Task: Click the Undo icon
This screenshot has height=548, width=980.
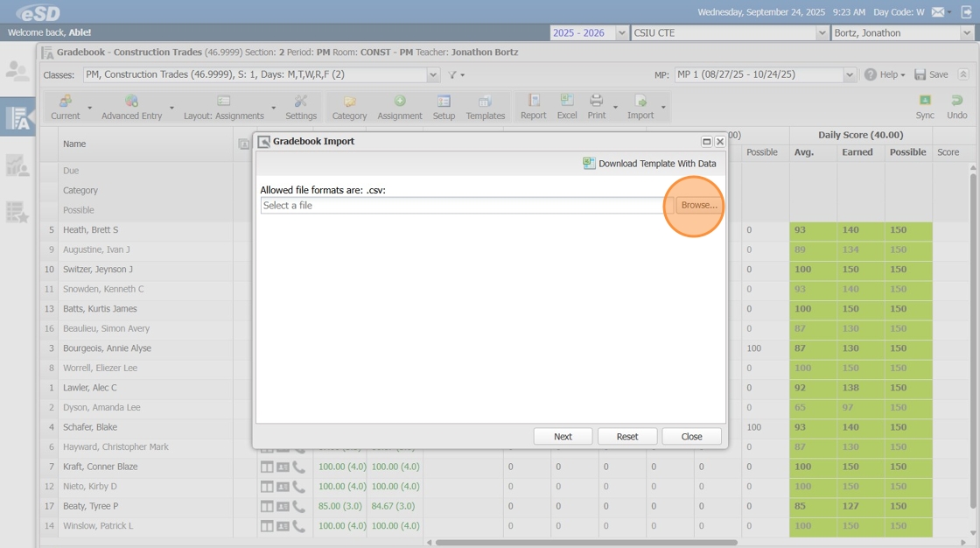Action: pyautogui.click(x=956, y=107)
